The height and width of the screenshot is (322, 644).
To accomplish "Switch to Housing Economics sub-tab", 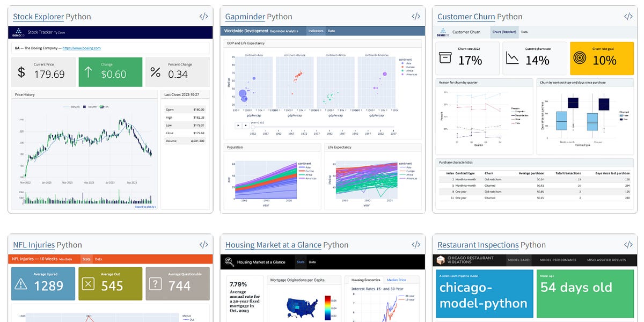I will point(365,280).
